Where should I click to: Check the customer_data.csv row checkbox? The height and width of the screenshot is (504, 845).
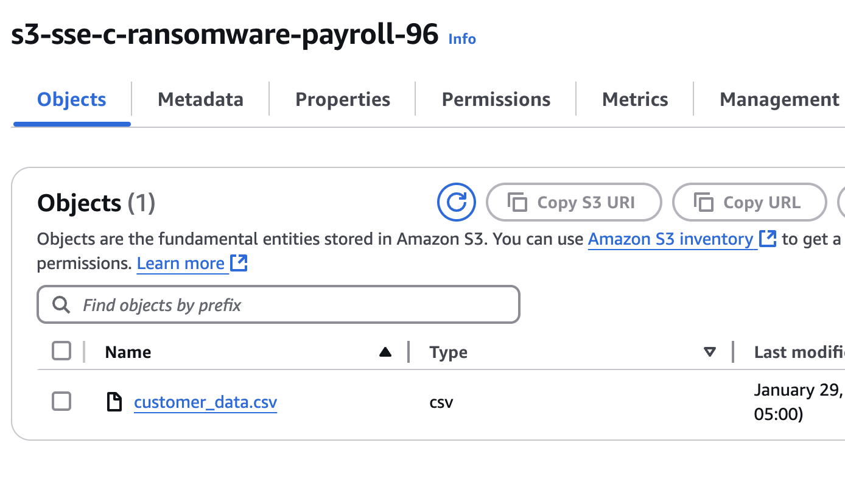click(x=61, y=401)
